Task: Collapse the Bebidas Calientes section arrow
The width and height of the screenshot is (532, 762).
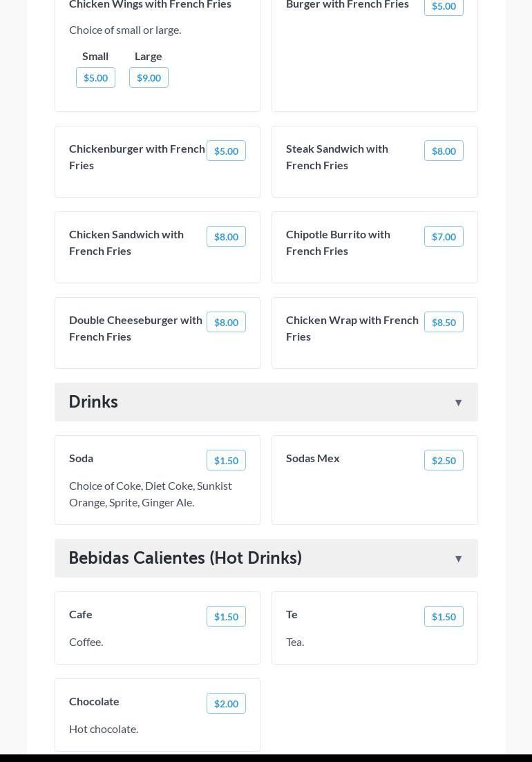Action: coord(458,559)
